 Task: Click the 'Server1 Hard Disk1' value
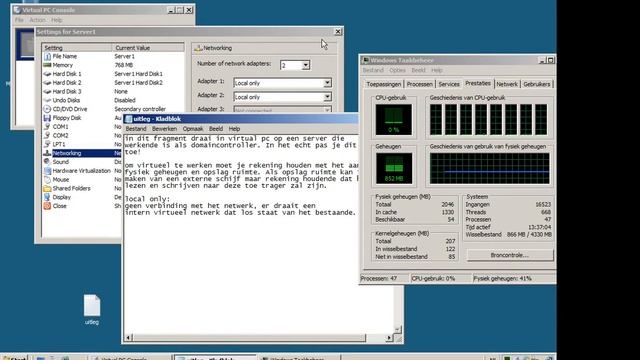coord(138,74)
